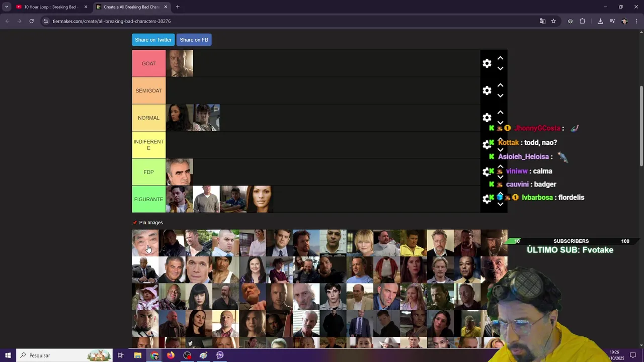The width and height of the screenshot is (644, 362).
Task: Switch to the Create a All Breaking Bad tab
Action: [131, 7]
